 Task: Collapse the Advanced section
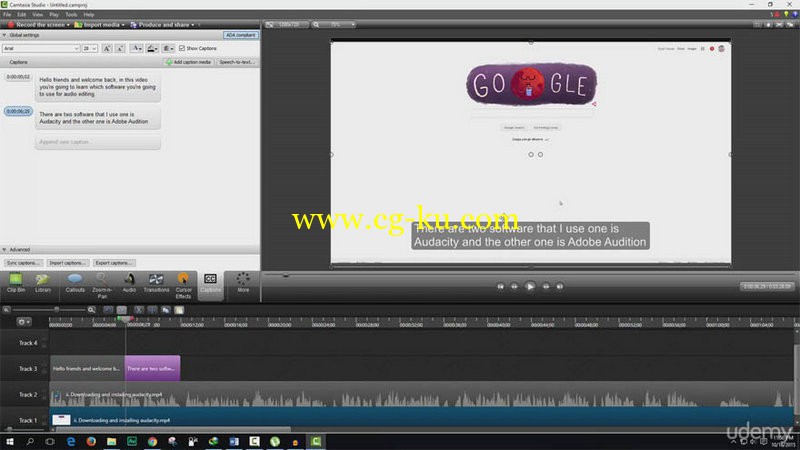[x=5, y=249]
